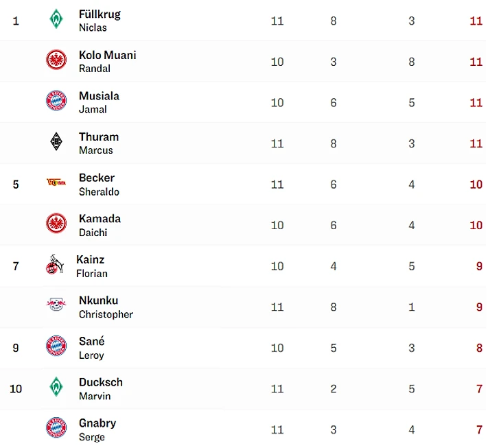Click the Bayern Munich logo beside Gnabry
Image resolution: width=501 pixels, height=448 pixels.
56,428
